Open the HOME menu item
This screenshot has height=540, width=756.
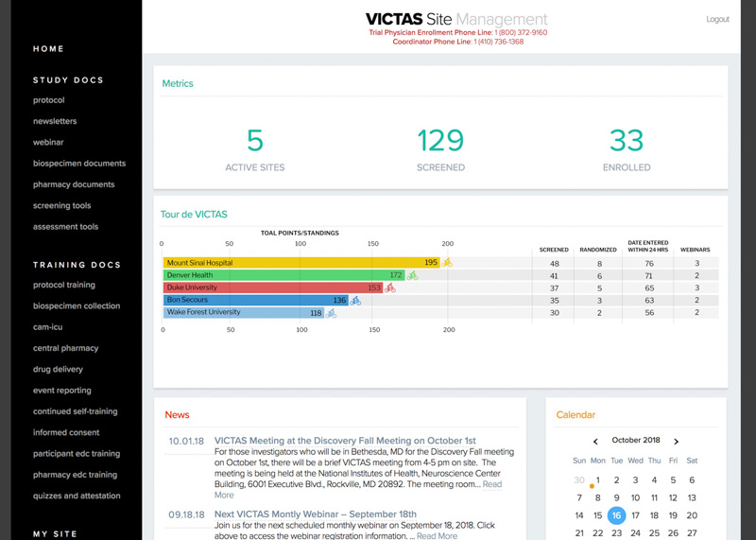click(48, 49)
